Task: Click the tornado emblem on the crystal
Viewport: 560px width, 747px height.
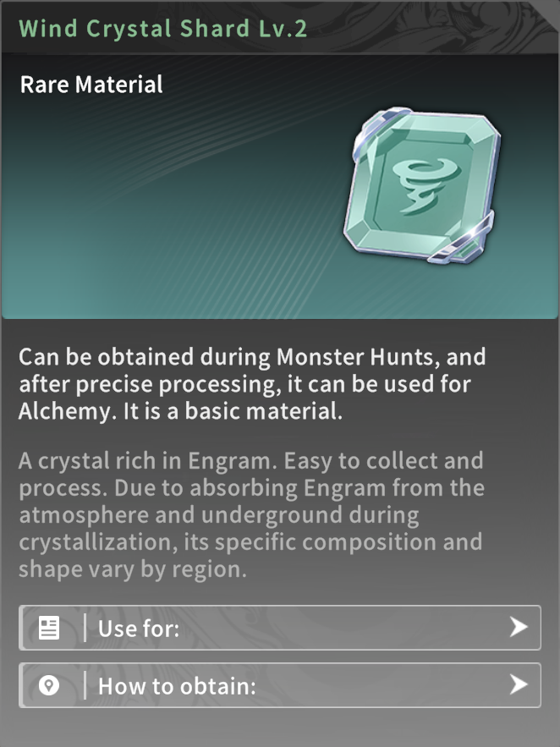Action: 425,186
